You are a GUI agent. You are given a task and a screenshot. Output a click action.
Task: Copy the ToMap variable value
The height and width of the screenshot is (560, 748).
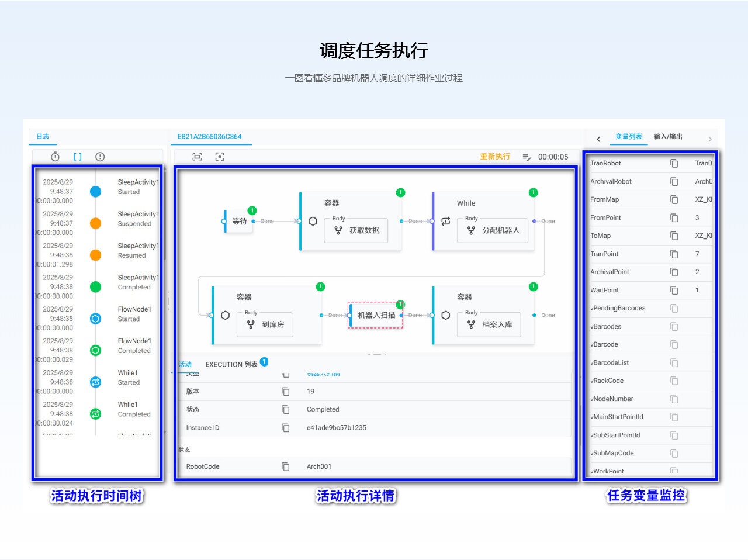coord(674,236)
